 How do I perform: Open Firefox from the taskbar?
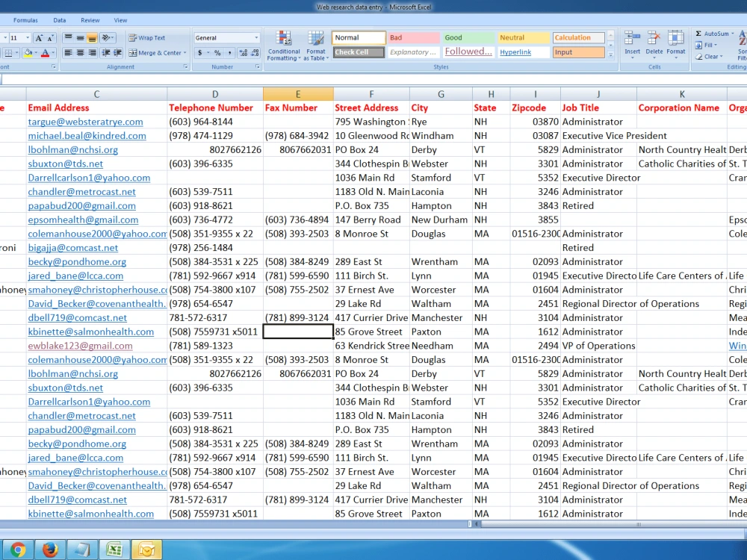click(50, 550)
